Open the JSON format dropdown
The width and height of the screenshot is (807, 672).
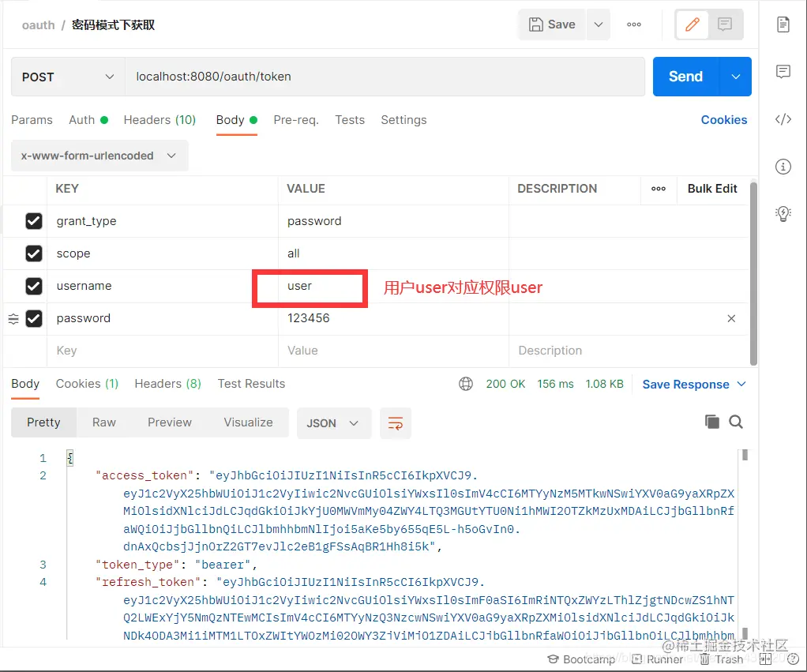click(333, 423)
